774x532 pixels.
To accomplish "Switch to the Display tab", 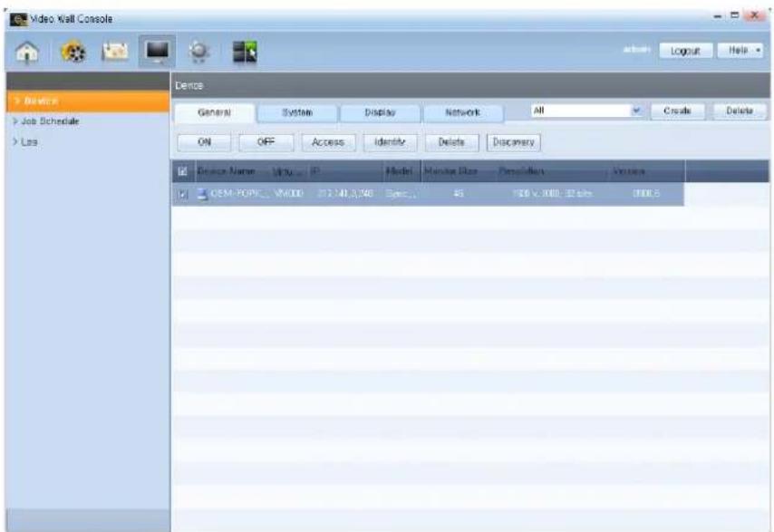I will coord(380,112).
